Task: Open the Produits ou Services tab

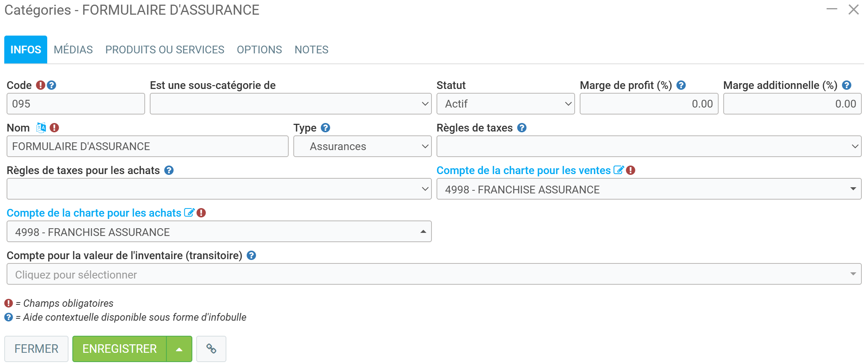Action: point(164,50)
